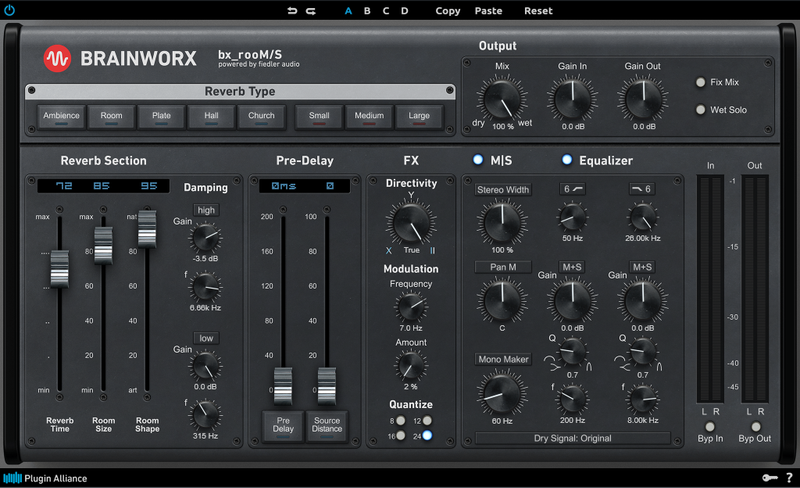This screenshot has width=800, height=488.
Task: Click the Reverb Time fader handle
Action: pos(60,269)
